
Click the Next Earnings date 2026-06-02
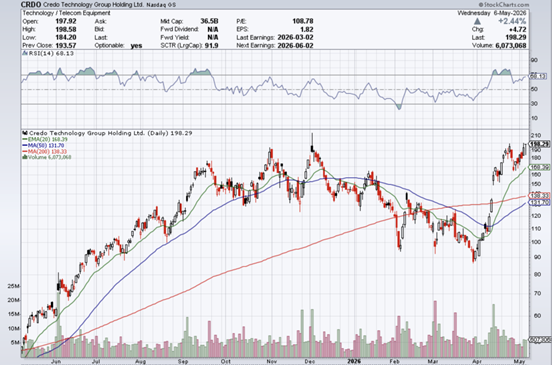pyautogui.click(x=295, y=46)
